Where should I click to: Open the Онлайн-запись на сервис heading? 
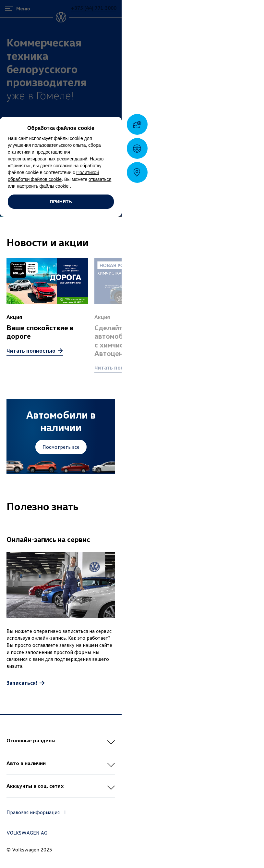click(48, 539)
